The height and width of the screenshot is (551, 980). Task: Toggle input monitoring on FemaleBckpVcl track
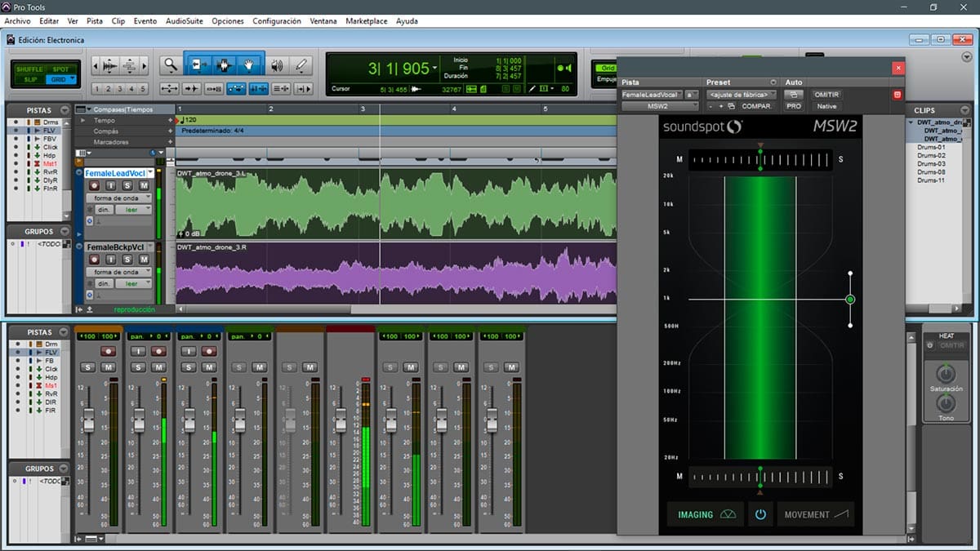(x=111, y=260)
